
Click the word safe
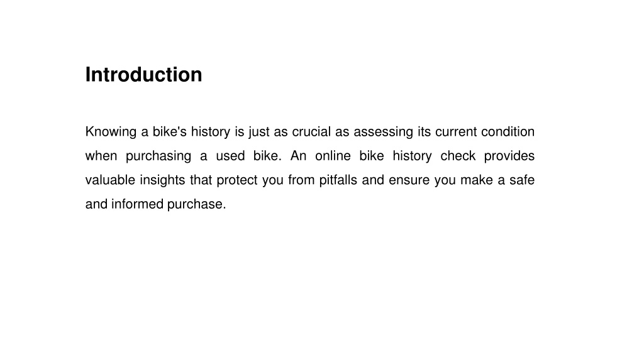[x=522, y=180]
